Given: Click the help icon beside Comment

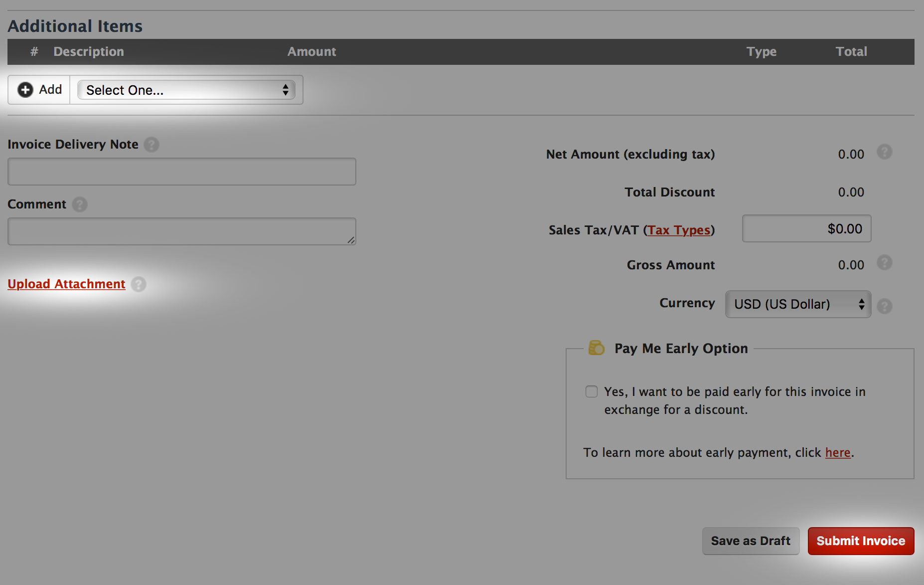Looking at the screenshot, I should pos(80,204).
